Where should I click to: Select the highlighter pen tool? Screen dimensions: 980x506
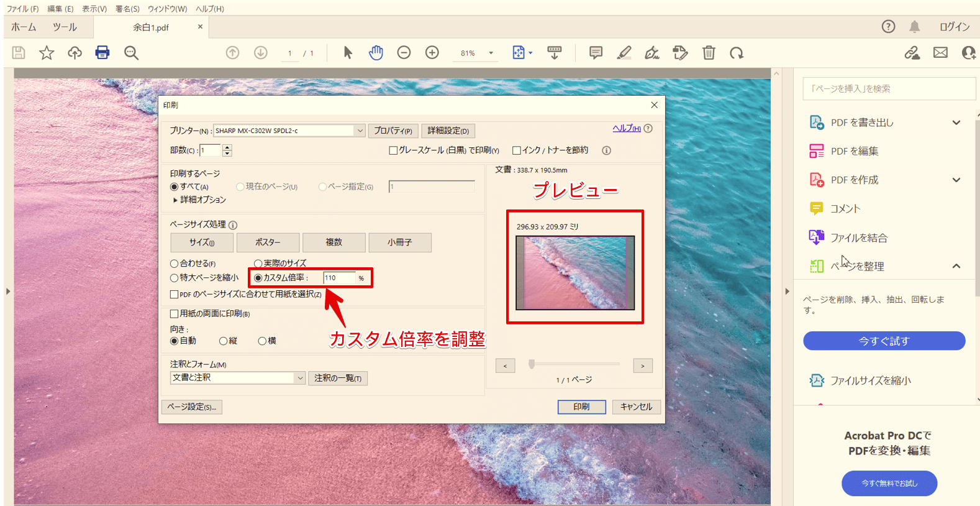[624, 53]
